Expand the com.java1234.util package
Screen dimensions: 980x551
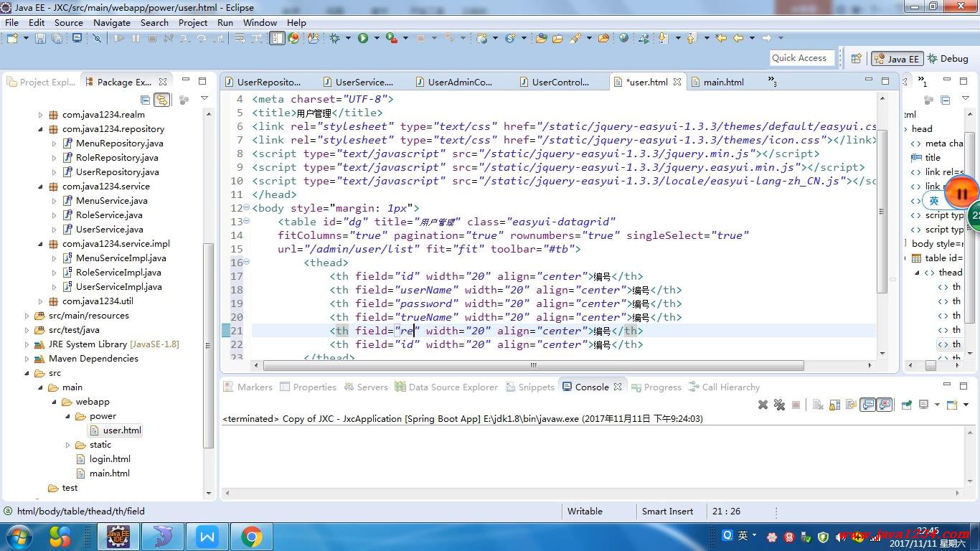[x=41, y=301]
